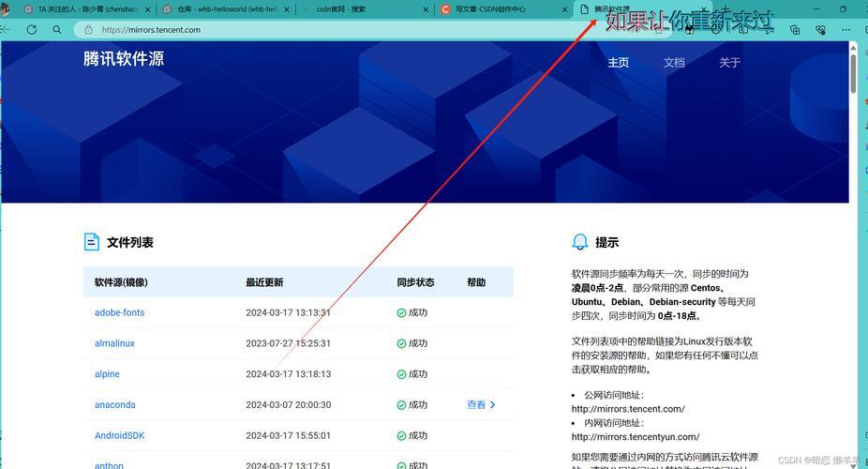Open the anaconda mirror link

[114, 405]
